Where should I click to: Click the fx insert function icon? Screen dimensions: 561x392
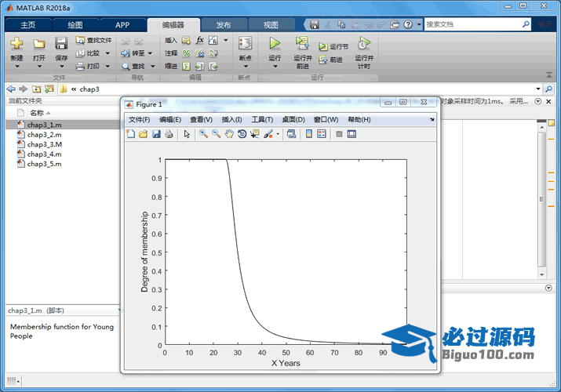pos(199,40)
